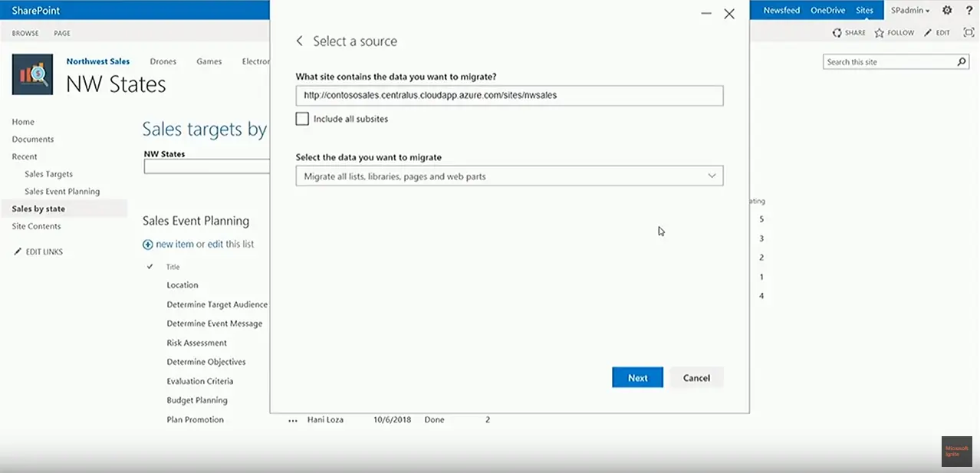Viewport: 980px width, 473px height.
Task: Click the Share icon in ribbon
Action: [x=837, y=33]
